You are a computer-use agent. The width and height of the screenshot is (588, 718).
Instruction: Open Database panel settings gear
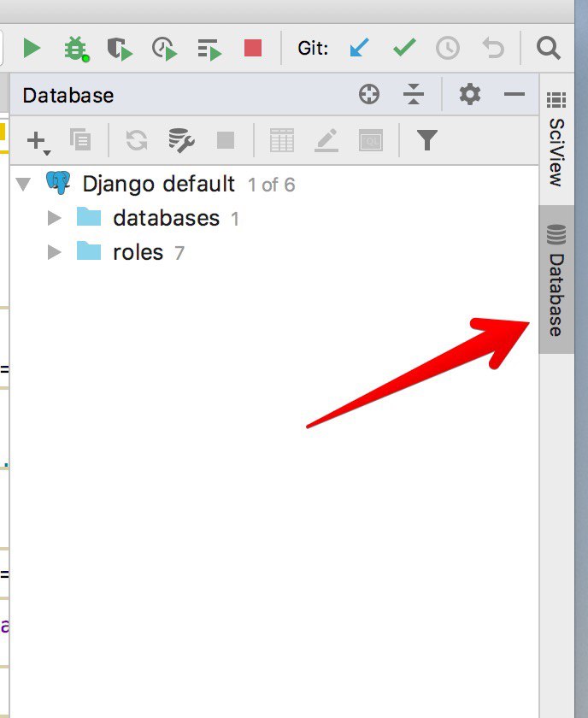point(470,94)
